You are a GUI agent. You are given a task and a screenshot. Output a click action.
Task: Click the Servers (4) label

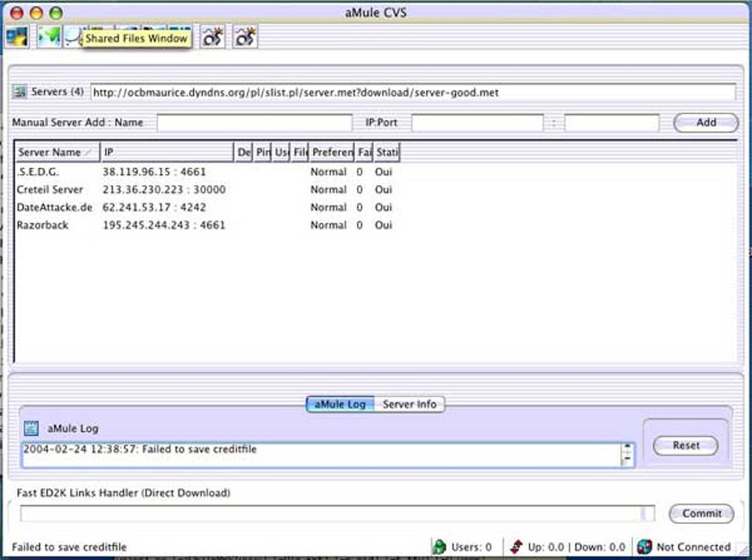[57, 91]
